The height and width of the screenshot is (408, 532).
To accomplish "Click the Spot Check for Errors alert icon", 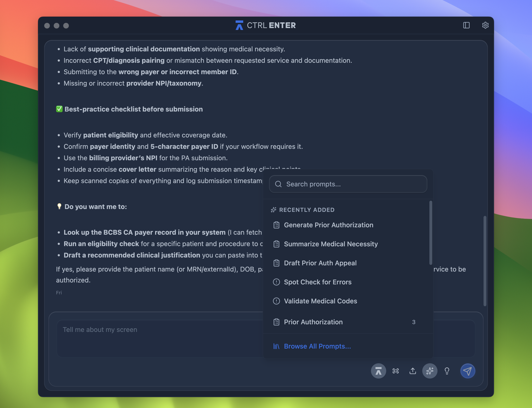I will [276, 282].
